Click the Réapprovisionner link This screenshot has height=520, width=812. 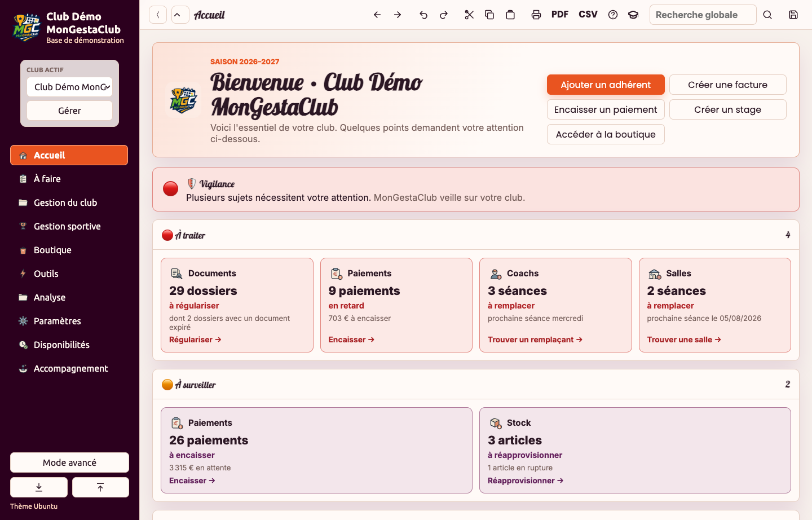(526, 481)
